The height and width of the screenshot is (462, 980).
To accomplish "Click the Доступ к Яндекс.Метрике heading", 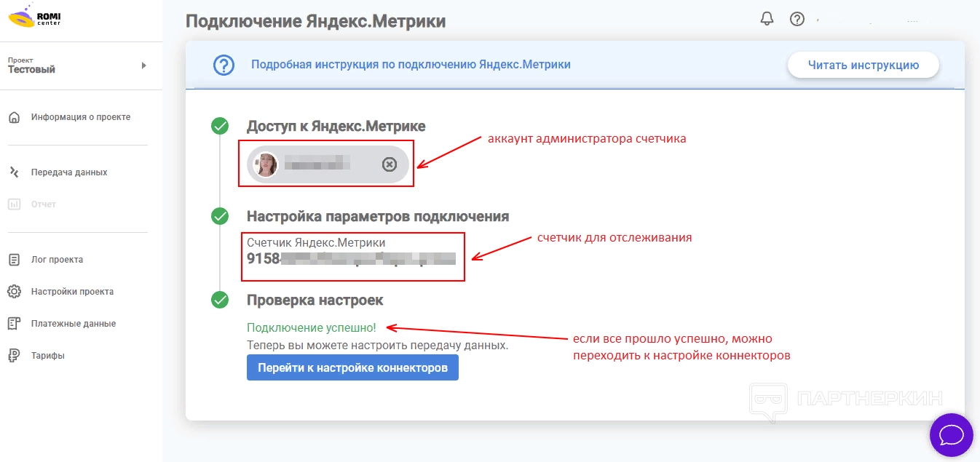I will point(336,127).
